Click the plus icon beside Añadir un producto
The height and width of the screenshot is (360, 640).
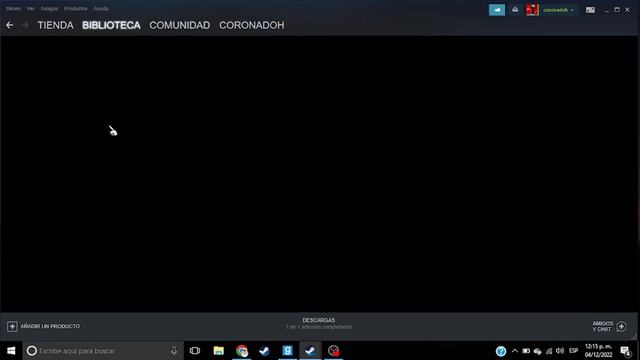(x=12, y=327)
